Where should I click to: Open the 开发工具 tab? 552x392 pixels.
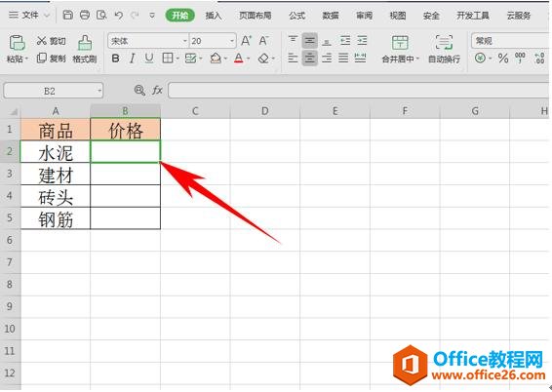(x=473, y=16)
